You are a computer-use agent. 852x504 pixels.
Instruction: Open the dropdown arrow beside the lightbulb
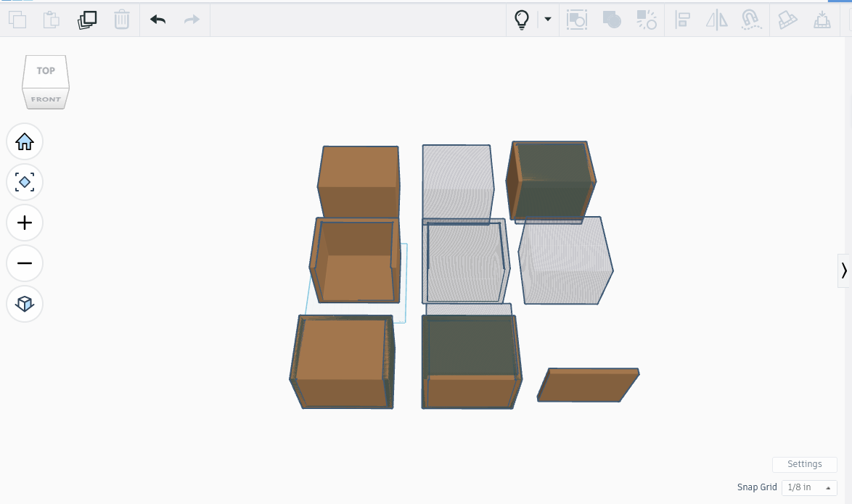click(548, 19)
